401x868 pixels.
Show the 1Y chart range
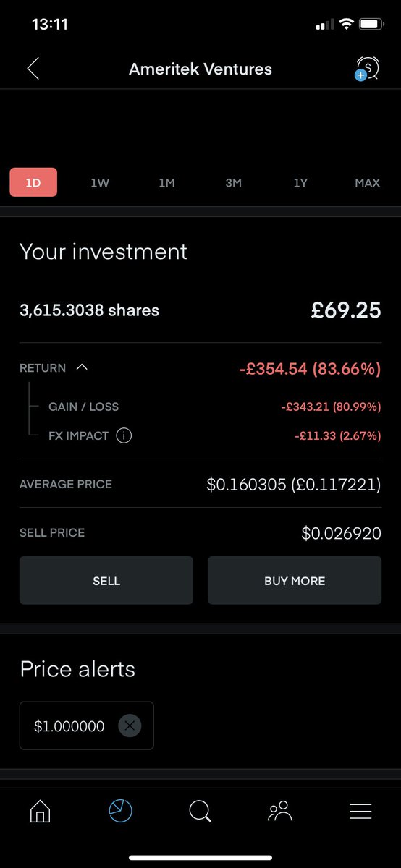point(300,183)
